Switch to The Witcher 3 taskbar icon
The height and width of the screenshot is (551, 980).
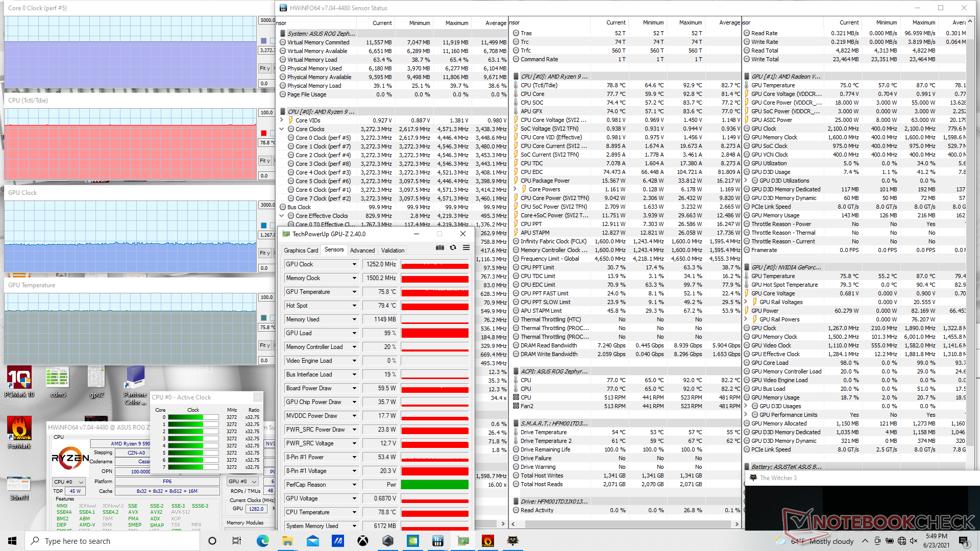(513, 541)
